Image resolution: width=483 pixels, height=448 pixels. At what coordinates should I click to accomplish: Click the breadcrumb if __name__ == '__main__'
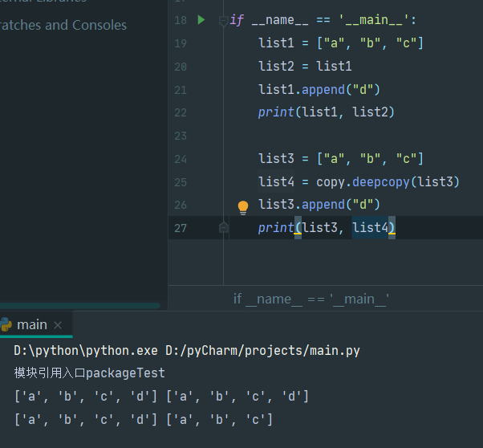(x=310, y=299)
